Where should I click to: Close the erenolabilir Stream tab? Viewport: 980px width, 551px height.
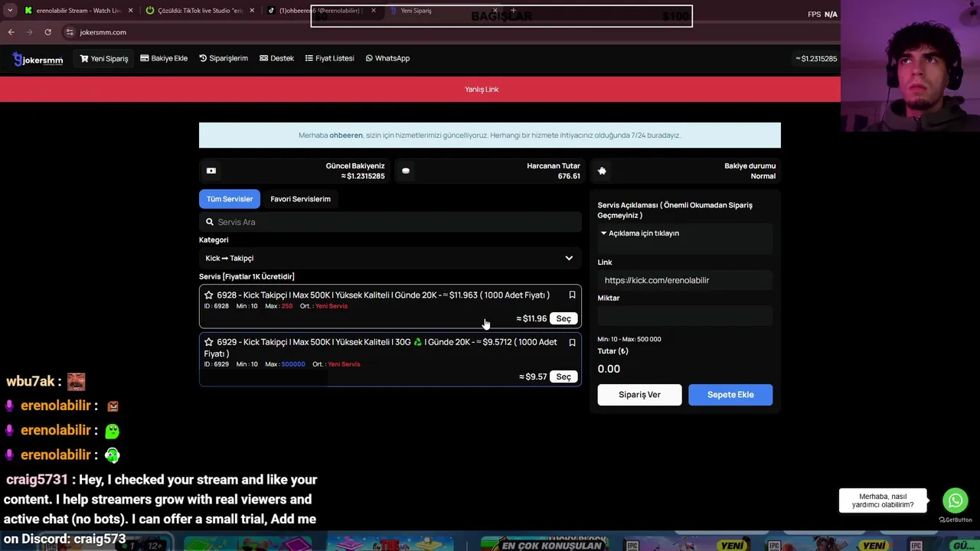131,11
